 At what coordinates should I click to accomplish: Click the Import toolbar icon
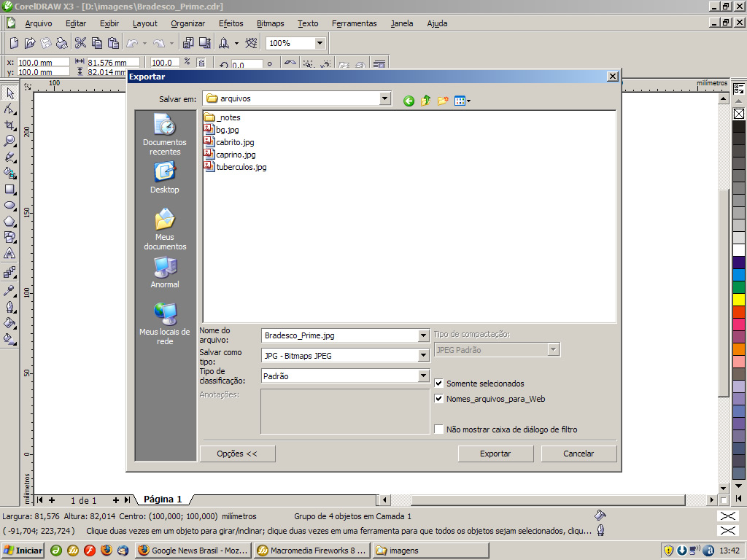[x=188, y=43]
